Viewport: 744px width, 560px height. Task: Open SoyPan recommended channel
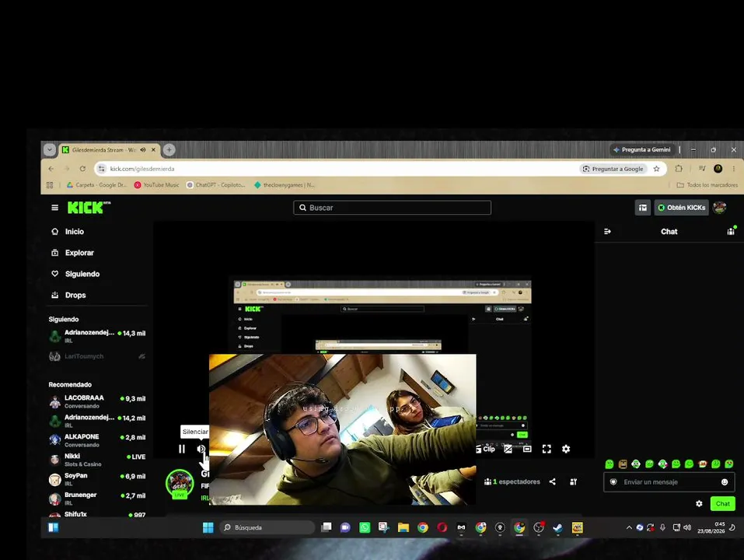click(x=97, y=479)
